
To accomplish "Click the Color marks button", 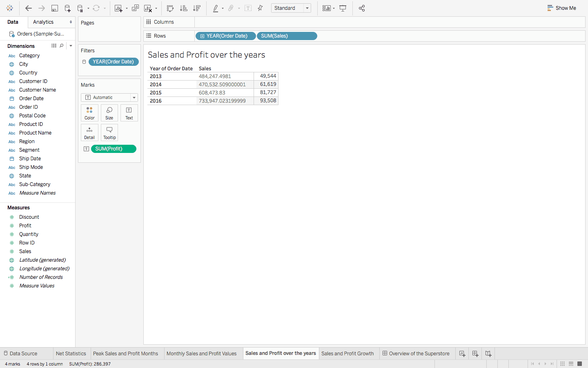I will [x=89, y=113].
